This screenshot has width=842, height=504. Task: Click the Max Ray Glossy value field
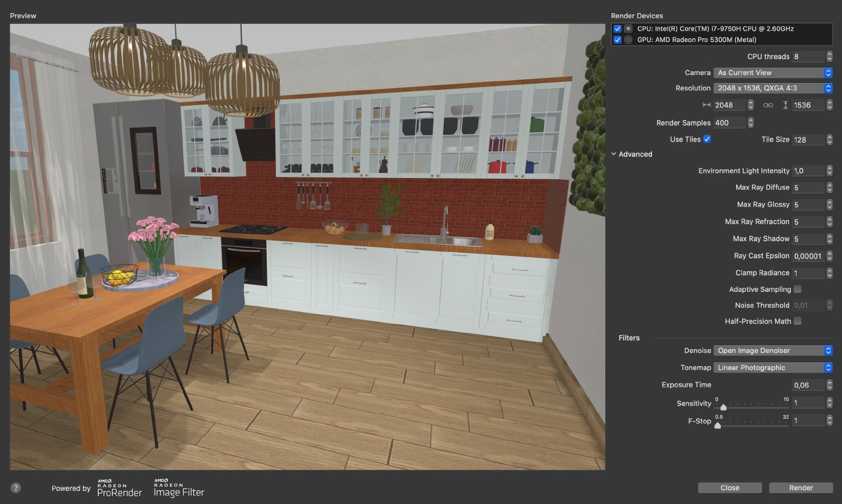pos(808,204)
